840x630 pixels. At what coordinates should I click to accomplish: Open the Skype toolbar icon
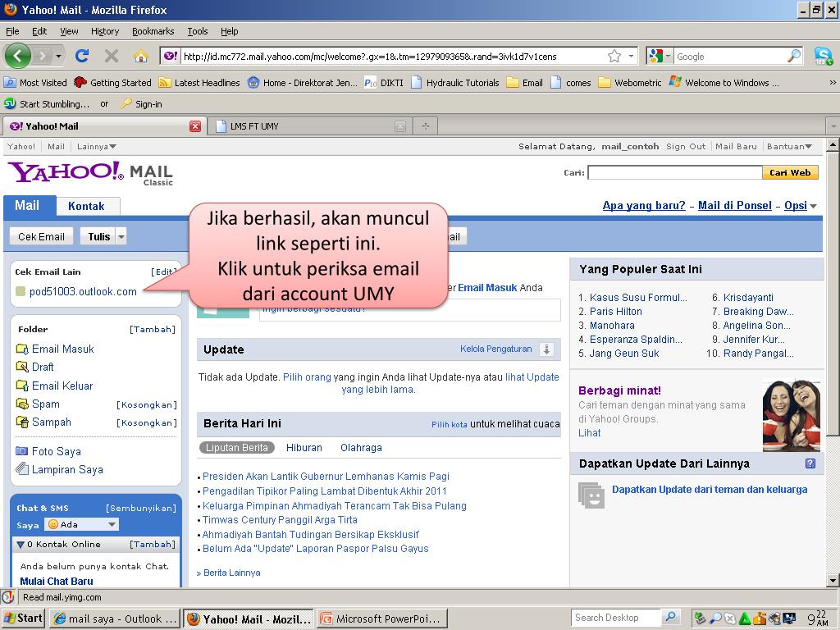click(823, 56)
